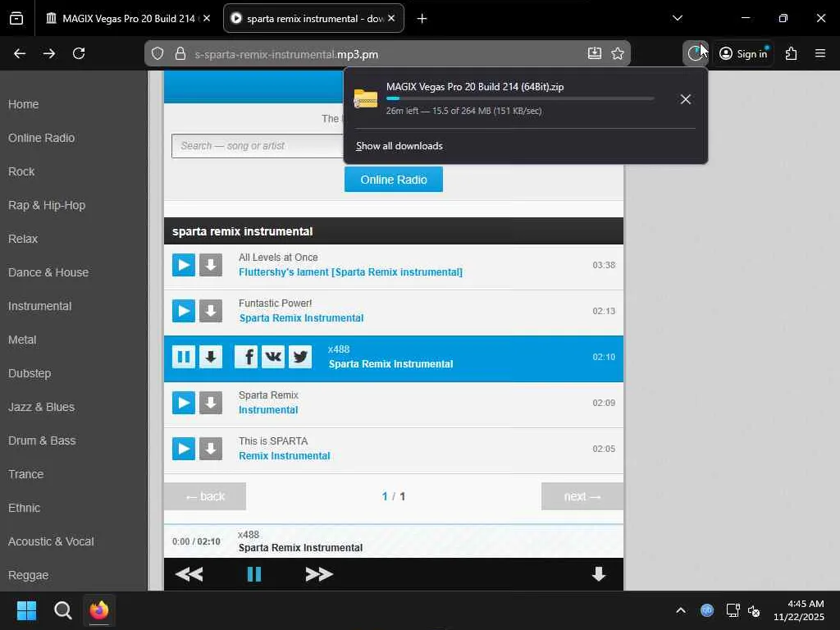Viewport: 840px width, 630px height.
Task: View site security padlock info
Action: [180, 54]
